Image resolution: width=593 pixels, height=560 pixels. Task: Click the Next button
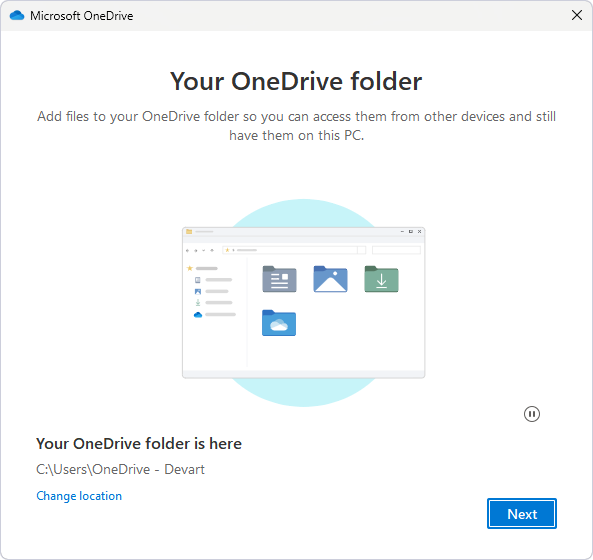pos(522,513)
